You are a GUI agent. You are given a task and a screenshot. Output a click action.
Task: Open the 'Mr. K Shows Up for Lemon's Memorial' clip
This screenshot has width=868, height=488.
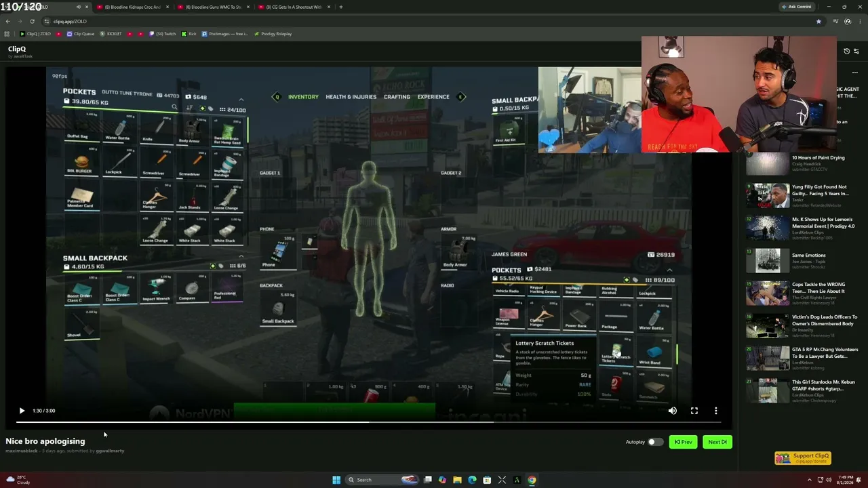(823, 222)
